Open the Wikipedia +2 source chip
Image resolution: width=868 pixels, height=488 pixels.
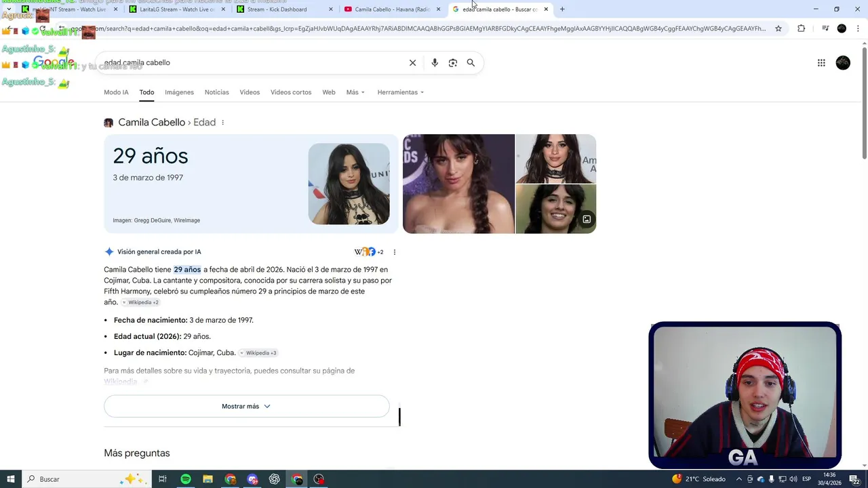pyautogui.click(x=140, y=302)
